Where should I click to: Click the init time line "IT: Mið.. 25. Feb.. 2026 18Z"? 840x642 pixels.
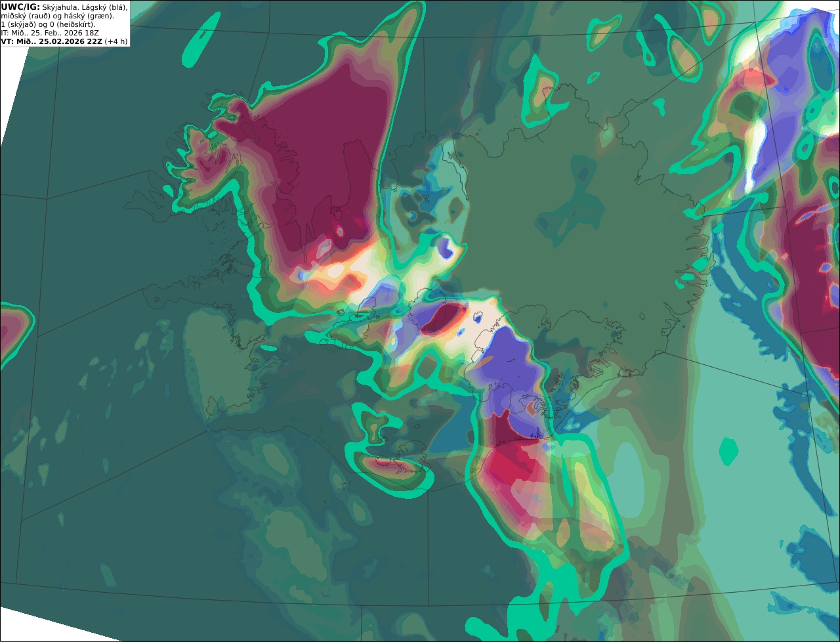(50, 33)
